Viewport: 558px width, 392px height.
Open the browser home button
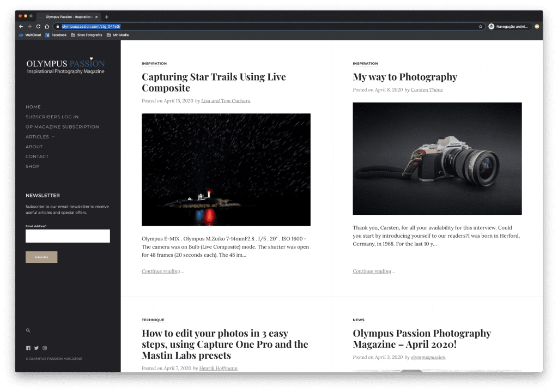click(47, 26)
